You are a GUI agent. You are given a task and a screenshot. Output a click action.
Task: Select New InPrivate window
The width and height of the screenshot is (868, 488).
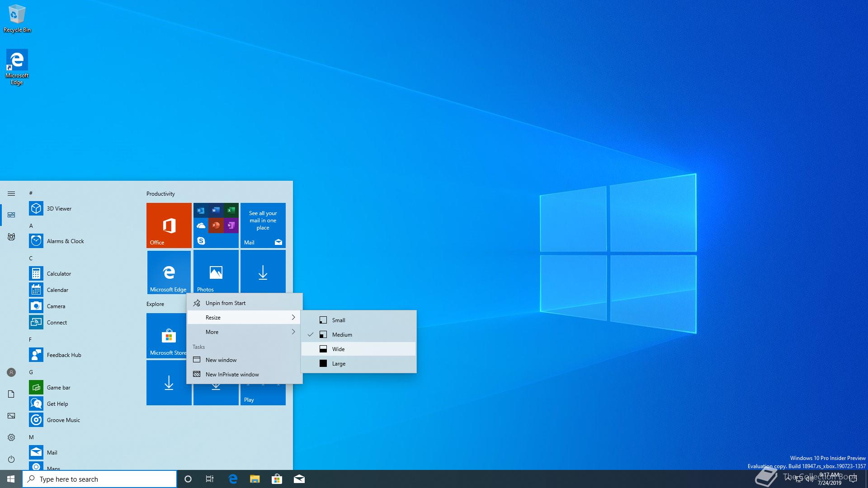pyautogui.click(x=245, y=374)
